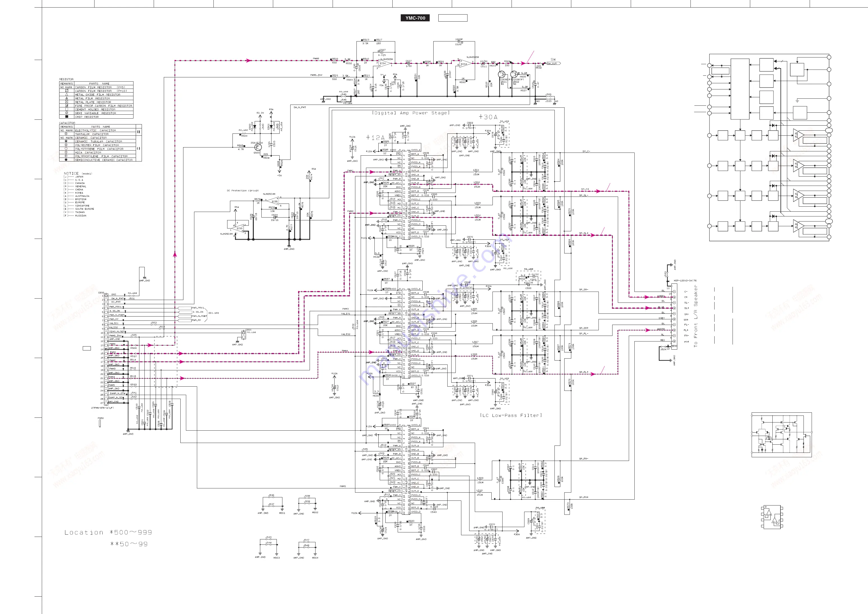Click the "DAMP_N_OTW" signal on CB50 pin 25
The width and height of the screenshot is (868, 614).
pos(118,393)
